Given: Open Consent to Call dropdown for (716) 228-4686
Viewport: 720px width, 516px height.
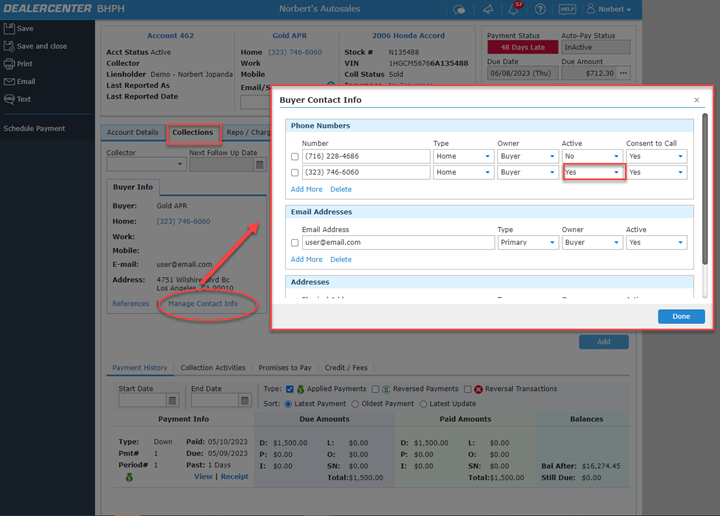Looking at the screenshot, I should pyautogui.click(x=657, y=156).
